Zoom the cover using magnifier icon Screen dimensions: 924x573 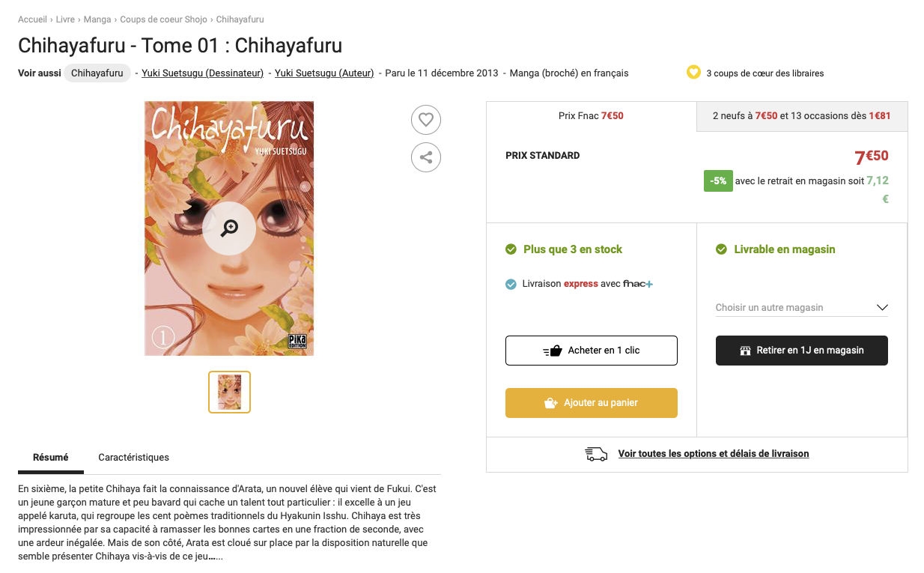pos(229,228)
